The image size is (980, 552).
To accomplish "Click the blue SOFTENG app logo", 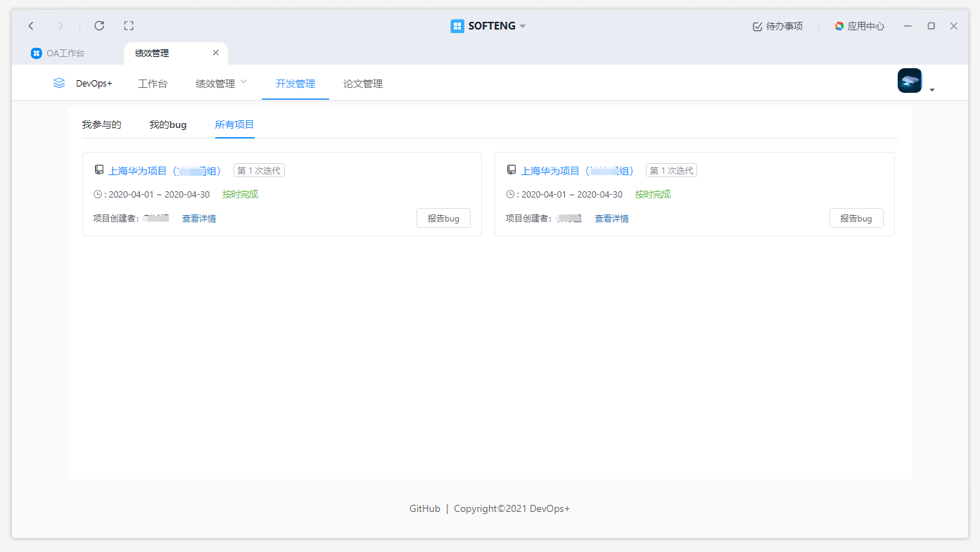I will [457, 26].
